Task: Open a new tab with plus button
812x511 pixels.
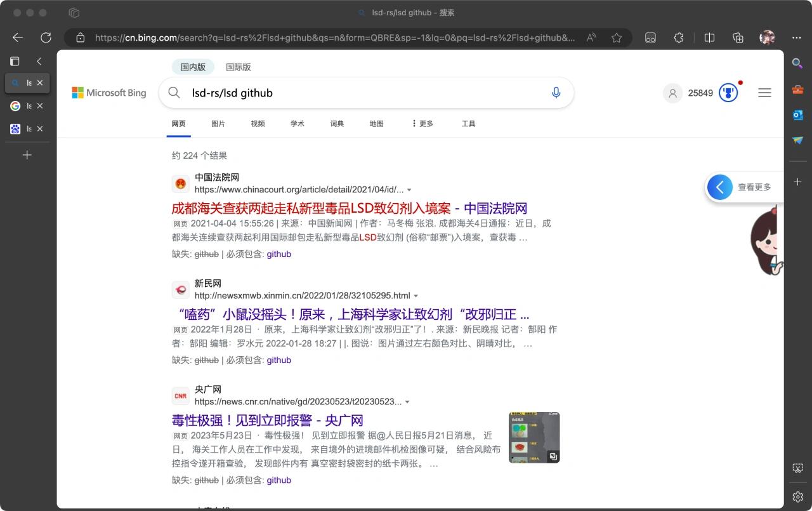Action: (x=27, y=155)
